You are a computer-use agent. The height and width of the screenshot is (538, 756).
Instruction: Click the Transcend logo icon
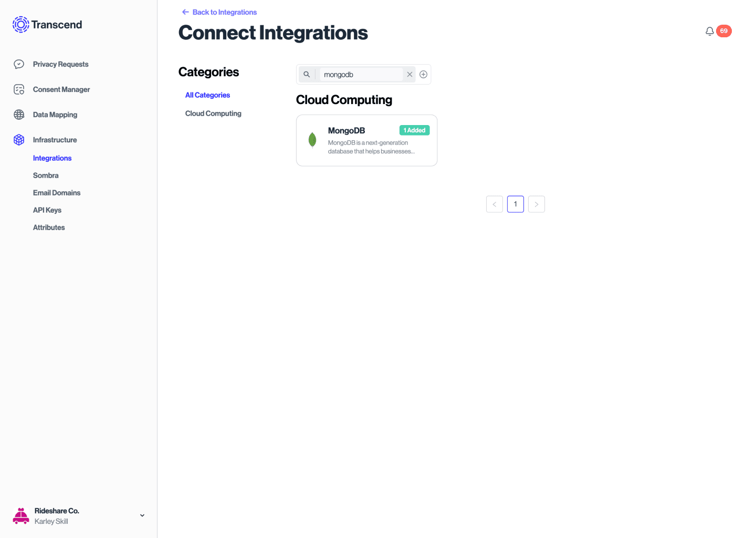[x=20, y=24]
